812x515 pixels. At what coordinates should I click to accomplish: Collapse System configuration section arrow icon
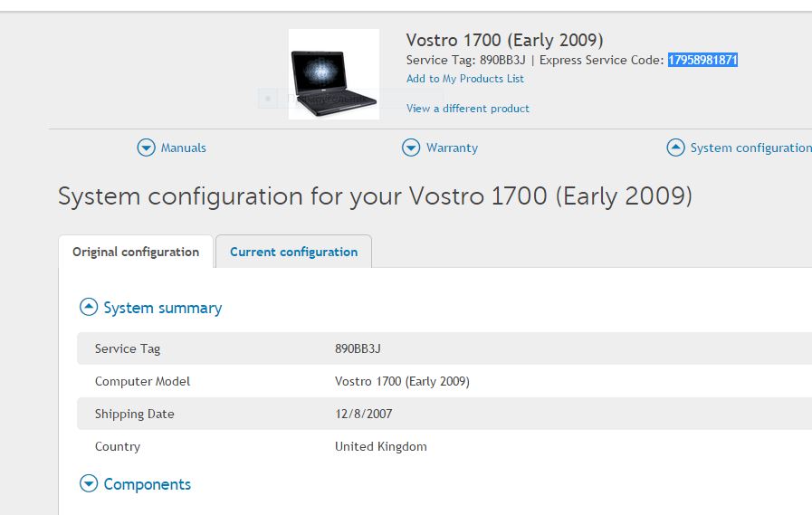point(675,148)
